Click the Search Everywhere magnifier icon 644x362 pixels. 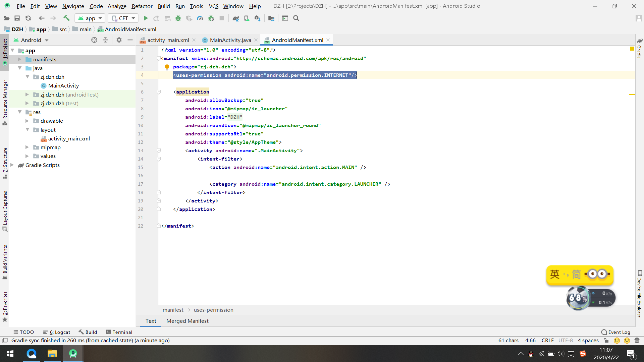pyautogui.click(x=296, y=18)
